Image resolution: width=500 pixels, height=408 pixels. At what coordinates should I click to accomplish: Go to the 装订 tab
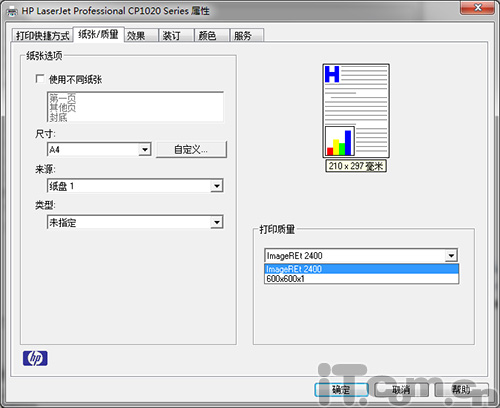click(x=177, y=35)
